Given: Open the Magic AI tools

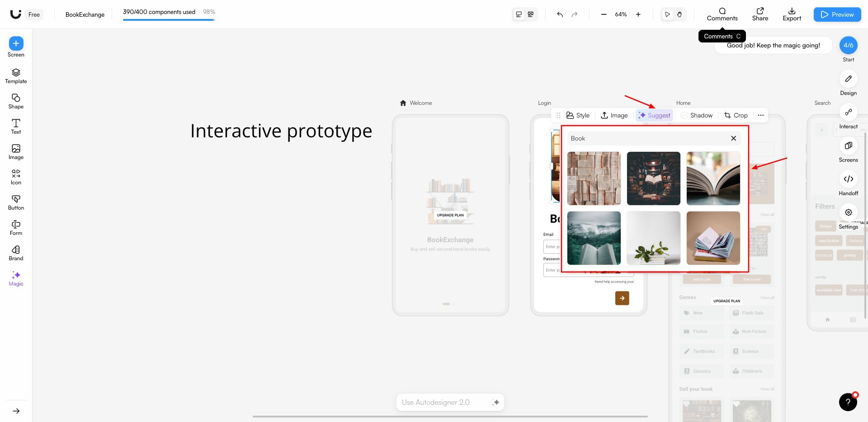Looking at the screenshot, I should tap(16, 278).
